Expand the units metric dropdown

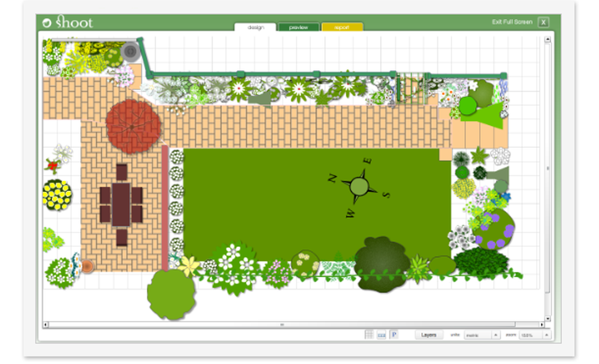point(482,335)
